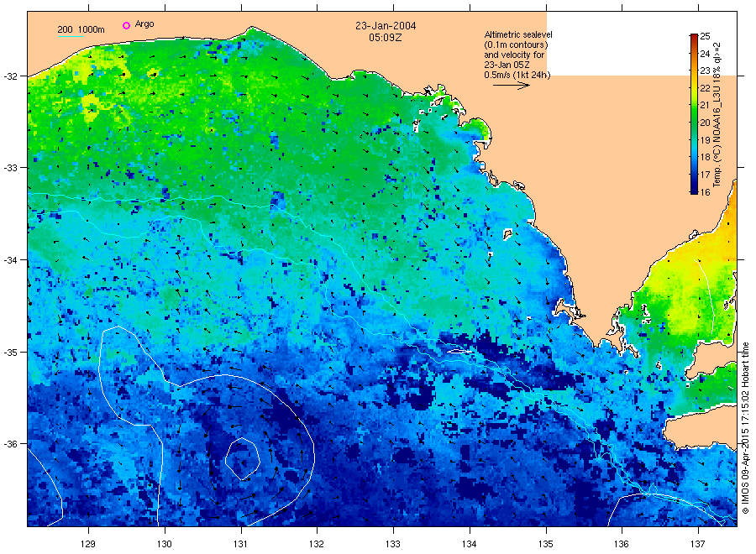Click the small inner eddy contour near 131E
Viewport: 756px width, 554px height.
[243, 458]
